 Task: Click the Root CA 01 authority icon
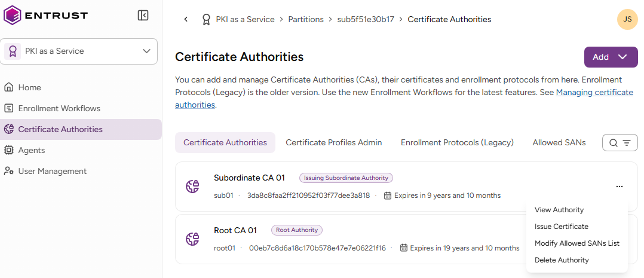192,239
